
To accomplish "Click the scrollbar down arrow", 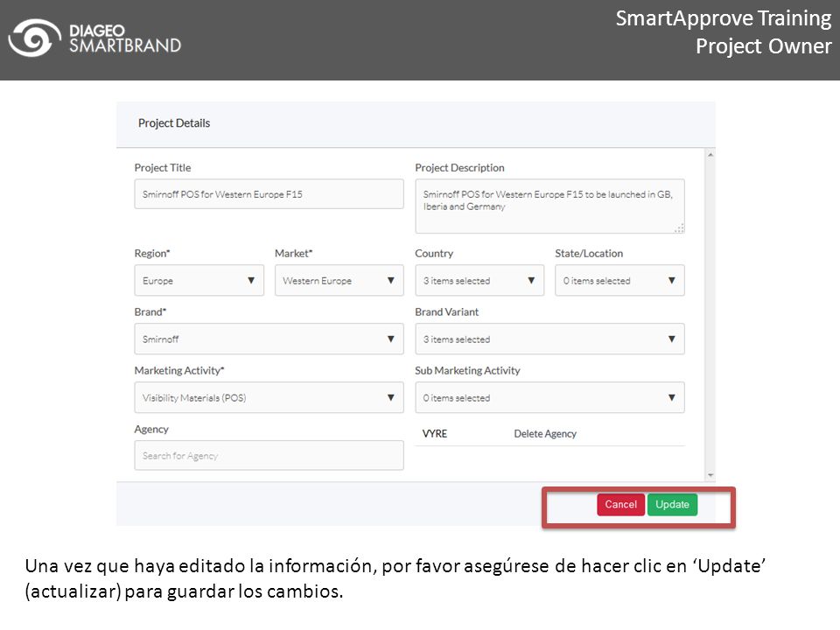I will [710, 475].
